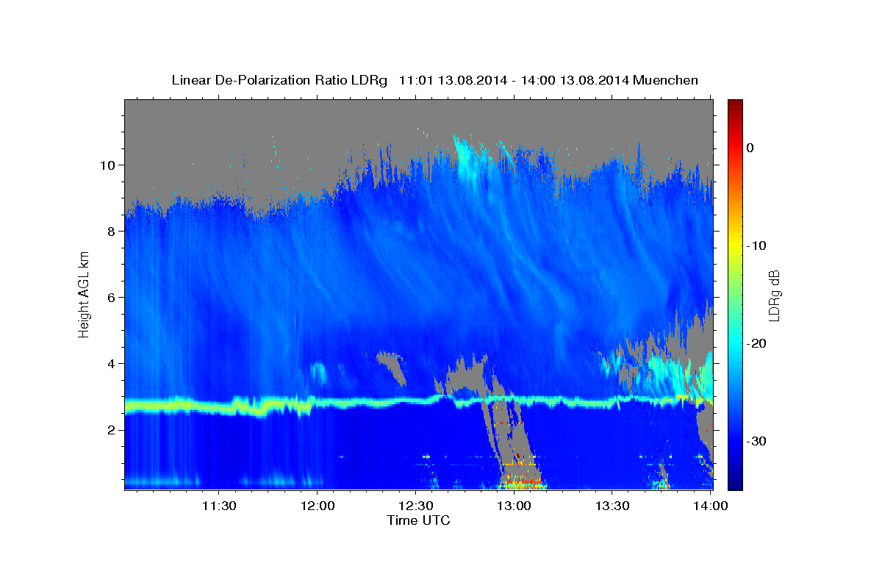This screenshot has height=588, width=882.
Task: Click the colorbar label -20
Action: (757, 343)
